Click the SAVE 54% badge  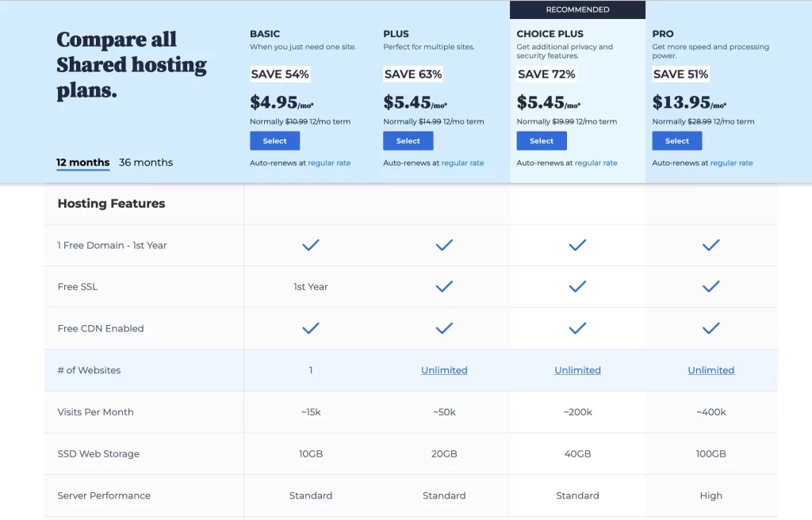click(x=280, y=74)
